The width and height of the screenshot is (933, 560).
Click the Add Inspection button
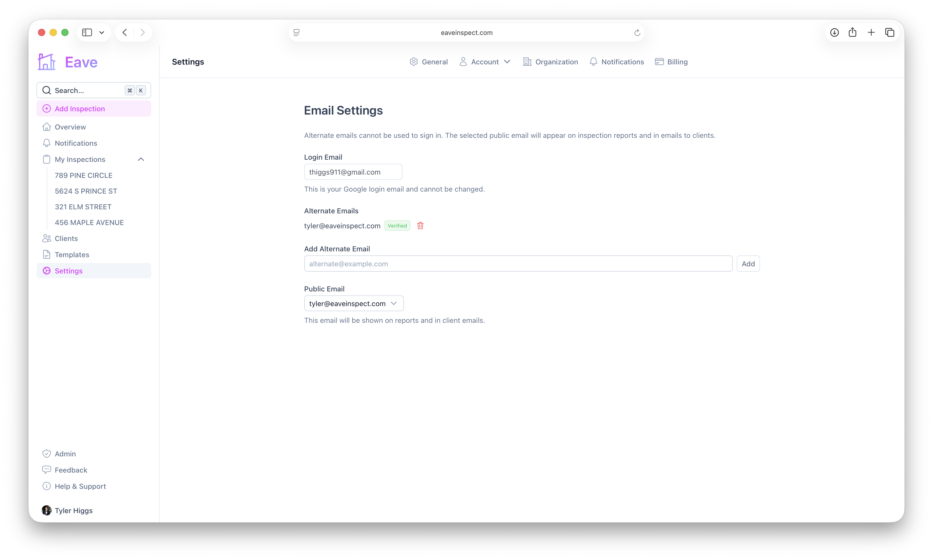click(94, 109)
